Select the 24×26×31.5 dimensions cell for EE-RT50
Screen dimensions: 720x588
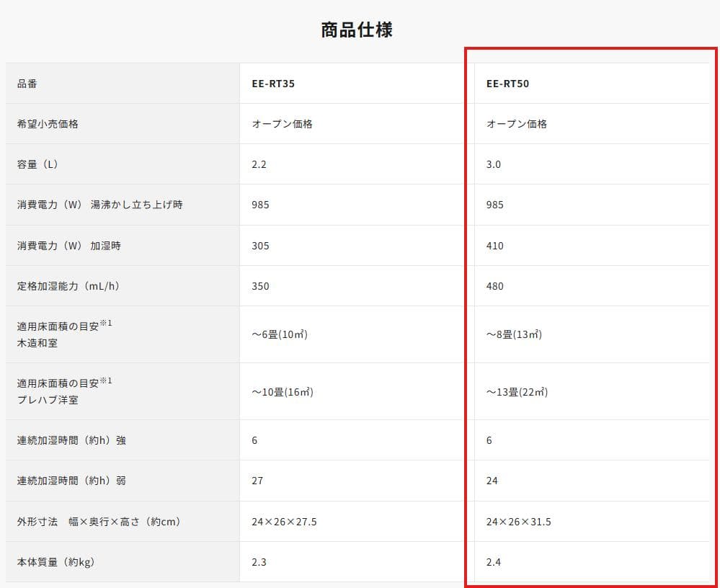point(518,521)
